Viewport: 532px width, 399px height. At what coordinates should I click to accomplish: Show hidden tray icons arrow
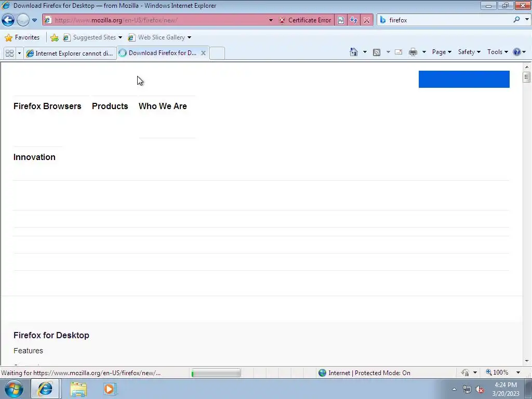pos(454,389)
